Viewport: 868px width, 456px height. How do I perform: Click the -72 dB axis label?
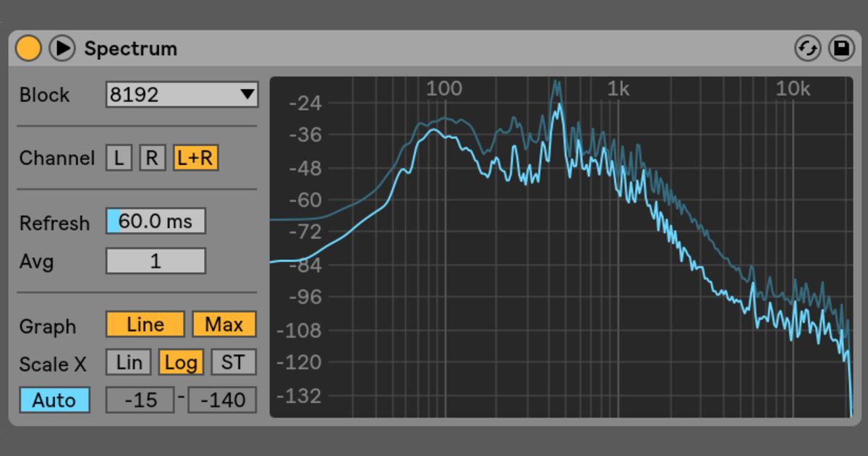305,232
